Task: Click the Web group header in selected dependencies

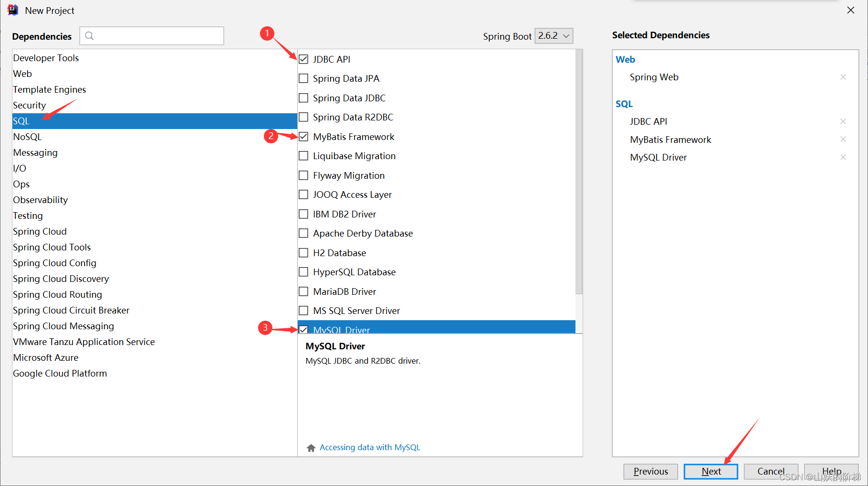Action: [625, 59]
